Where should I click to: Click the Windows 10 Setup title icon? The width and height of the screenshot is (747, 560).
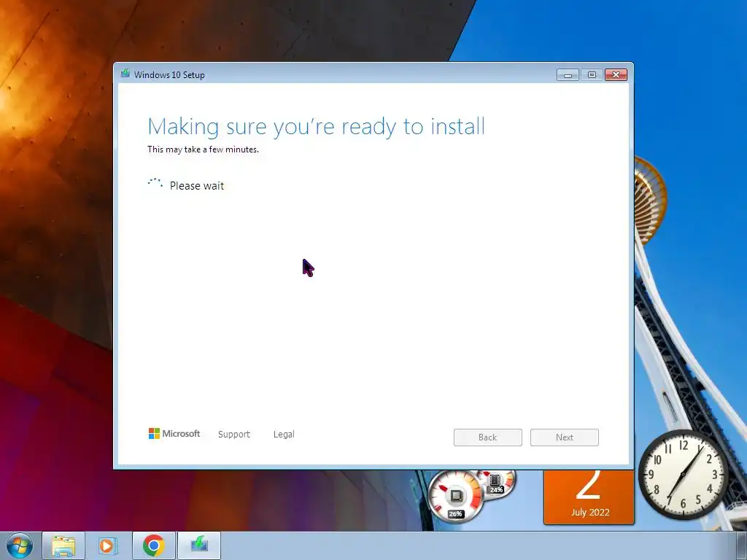[125, 74]
